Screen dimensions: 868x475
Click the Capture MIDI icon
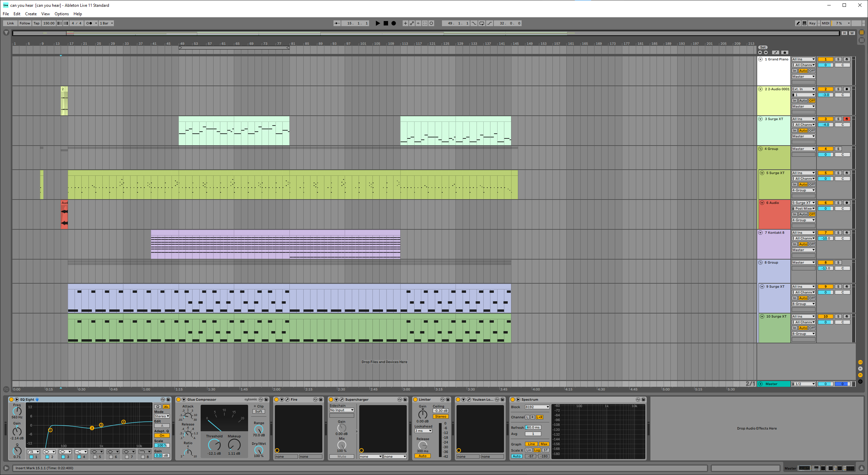pyautogui.click(x=425, y=23)
